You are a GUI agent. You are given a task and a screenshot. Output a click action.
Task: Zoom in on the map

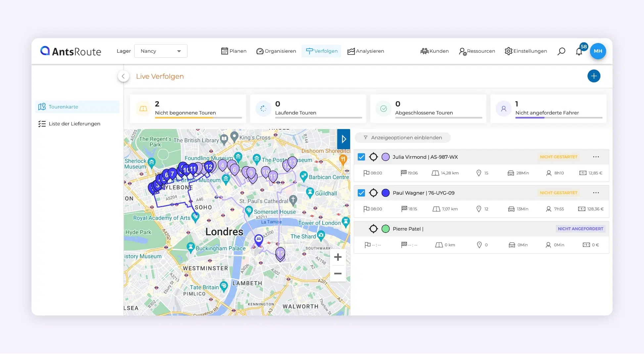338,257
